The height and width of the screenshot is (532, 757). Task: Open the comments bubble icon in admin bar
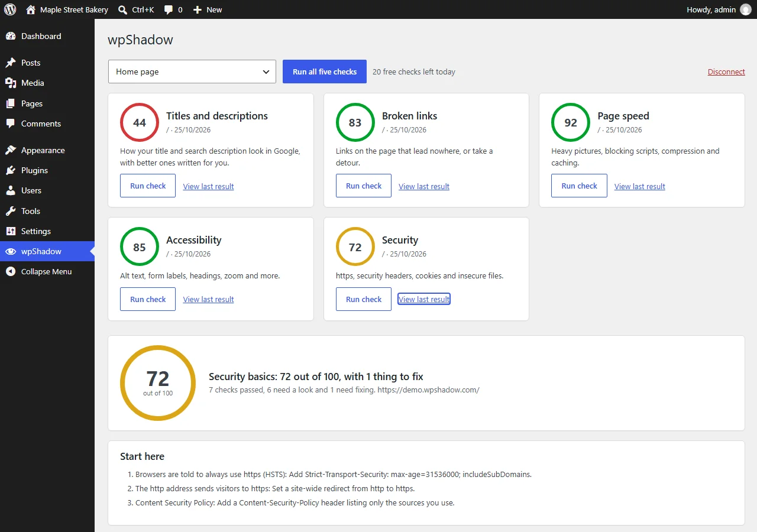pyautogui.click(x=169, y=10)
